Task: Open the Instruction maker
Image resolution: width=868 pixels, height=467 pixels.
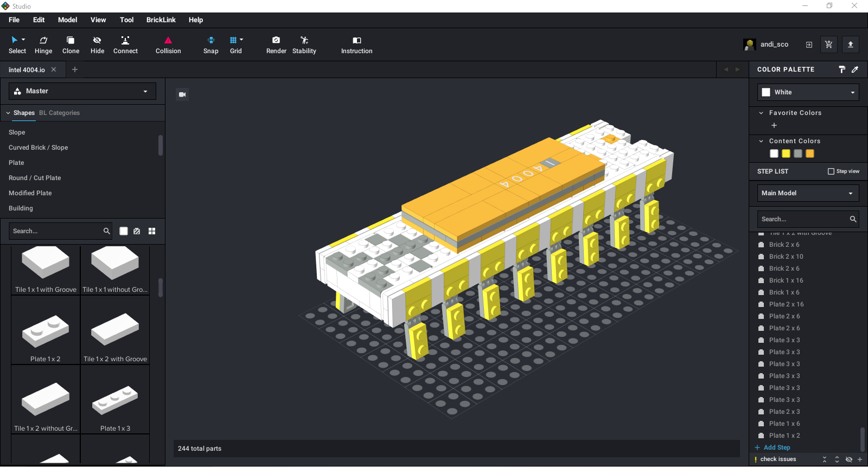Action: pyautogui.click(x=356, y=45)
